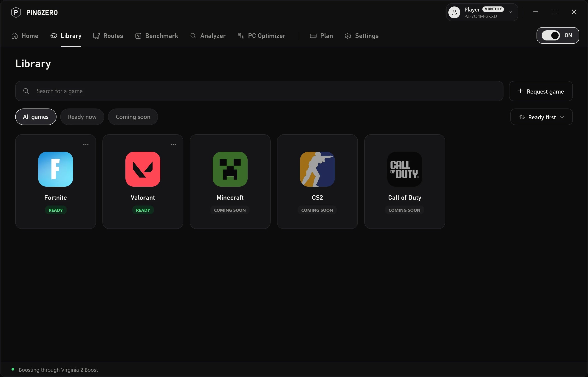Screen dimensions: 588x377
Task: Click the Boosting through Virginia 2 Boost status
Action: pyautogui.click(x=58, y=370)
